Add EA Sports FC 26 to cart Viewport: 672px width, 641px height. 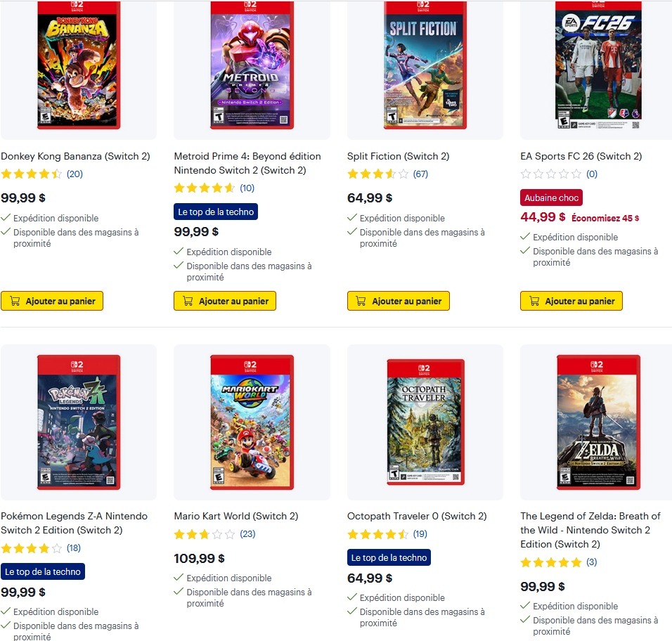tap(571, 301)
